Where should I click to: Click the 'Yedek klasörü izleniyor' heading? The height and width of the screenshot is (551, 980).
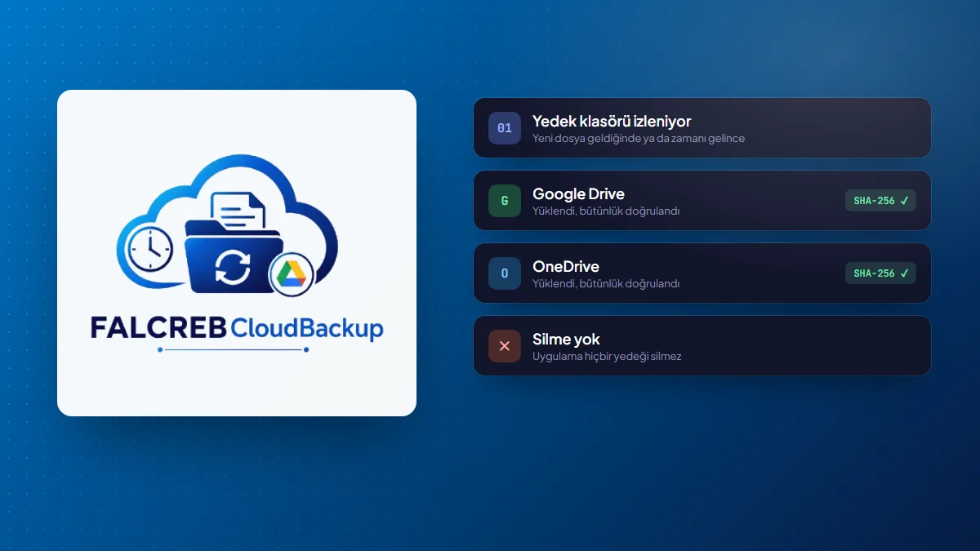coord(612,121)
